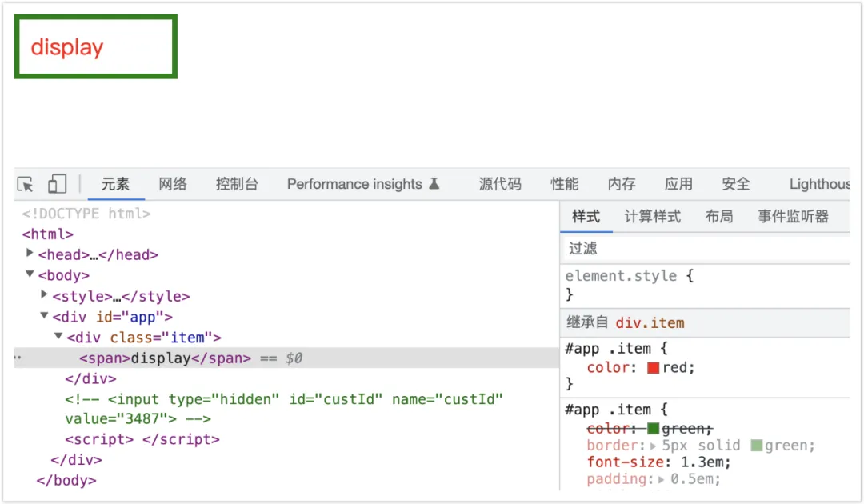Viewport: 864px width, 504px height.
Task: Switch to the 应用 tab
Action: pyautogui.click(x=678, y=184)
